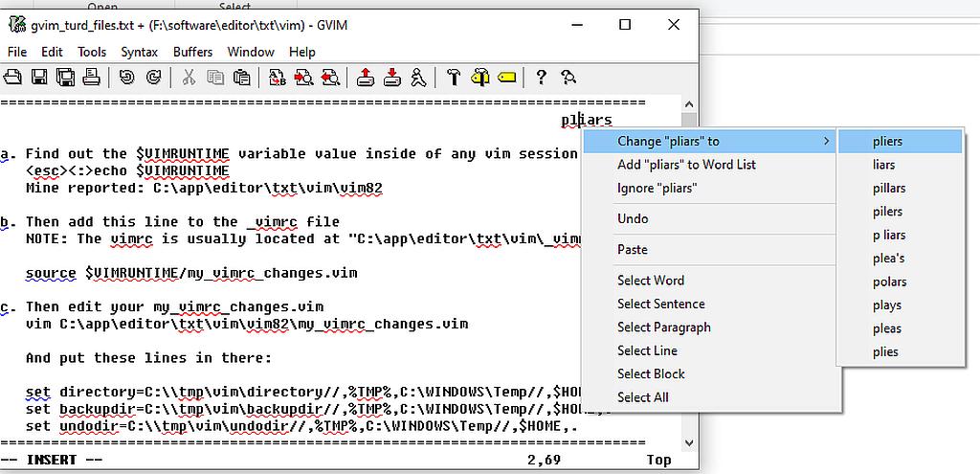
Task: Maximize the GVIM window
Action: tap(624, 25)
